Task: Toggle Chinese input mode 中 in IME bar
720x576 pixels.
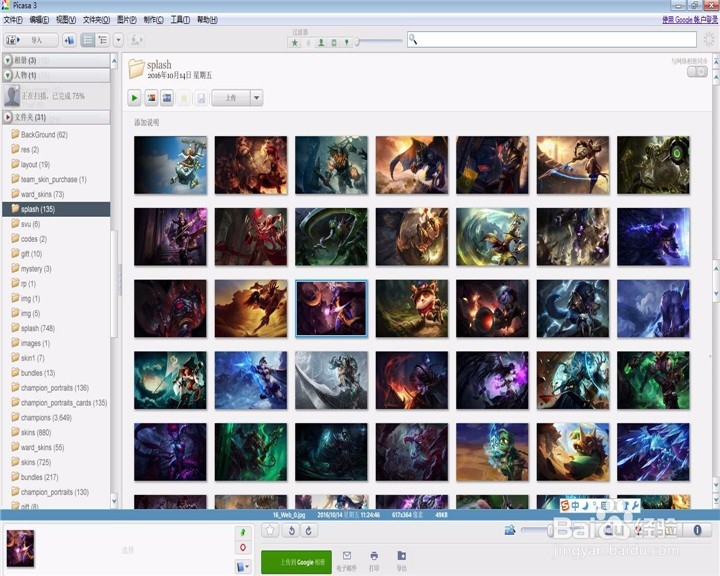Action: tap(575, 506)
